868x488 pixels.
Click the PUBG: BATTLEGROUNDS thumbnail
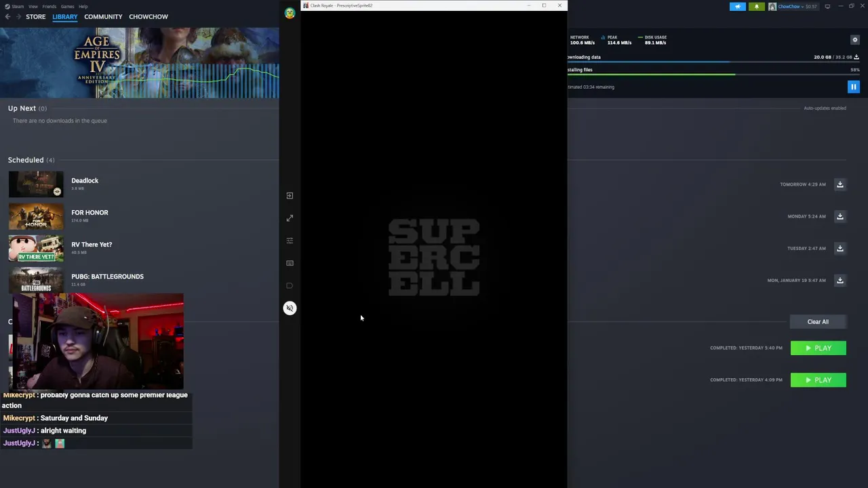[36, 280]
